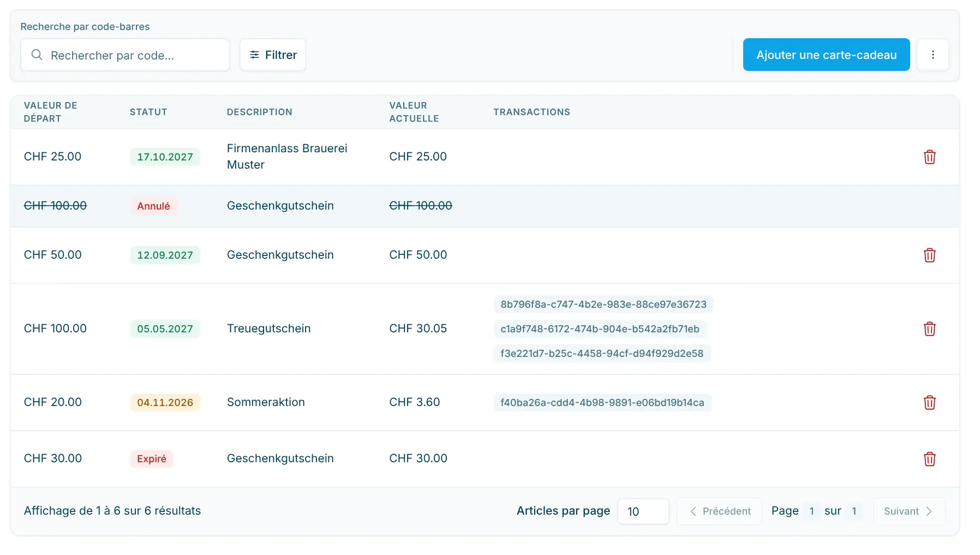Click the 05.05.2027 status badge
The width and height of the screenshot is (980, 555).
point(165,329)
